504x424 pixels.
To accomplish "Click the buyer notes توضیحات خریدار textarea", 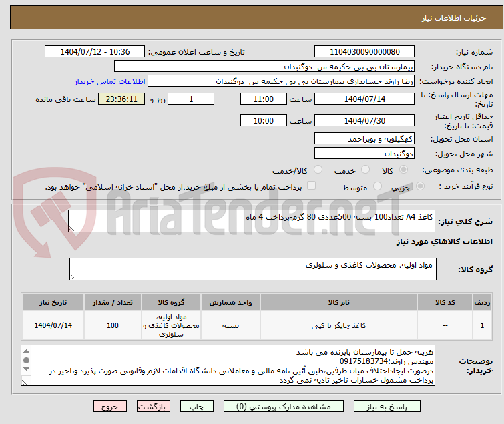I will 228,365.
